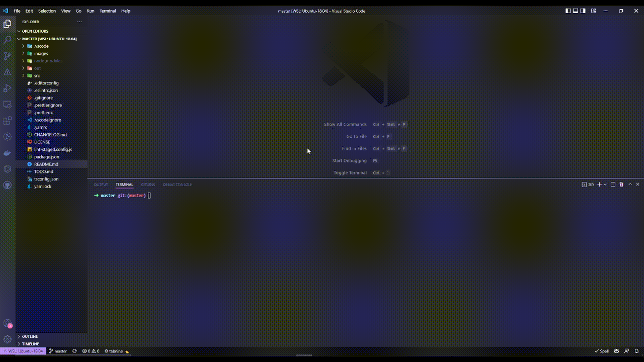Open the terminal profile dropdown chevron
This screenshot has height=362, width=644.
605,184
